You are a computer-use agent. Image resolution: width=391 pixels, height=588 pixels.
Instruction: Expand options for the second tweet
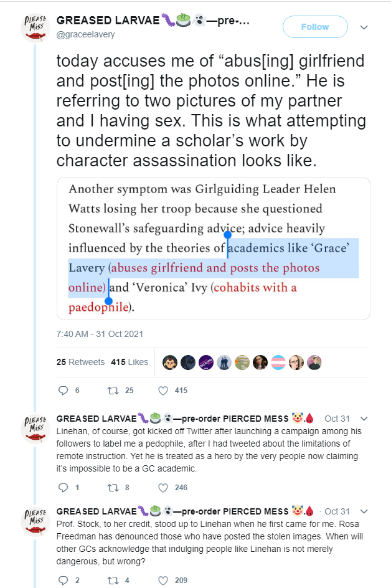364,419
